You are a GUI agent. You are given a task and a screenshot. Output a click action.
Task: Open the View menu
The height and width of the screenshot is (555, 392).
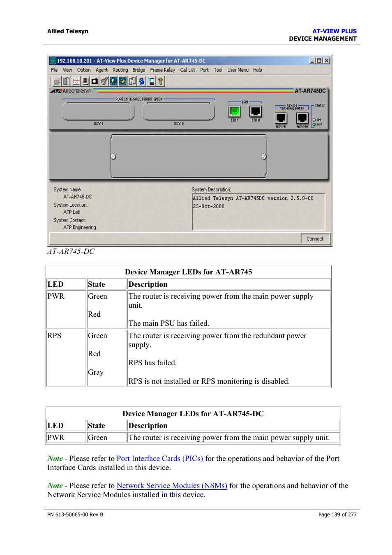coord(67,70)
